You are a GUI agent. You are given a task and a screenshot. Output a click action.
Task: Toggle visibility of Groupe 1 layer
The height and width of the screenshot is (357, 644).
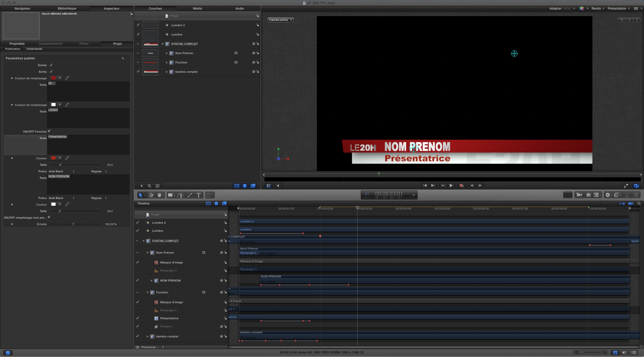click(x=137, y=326)
